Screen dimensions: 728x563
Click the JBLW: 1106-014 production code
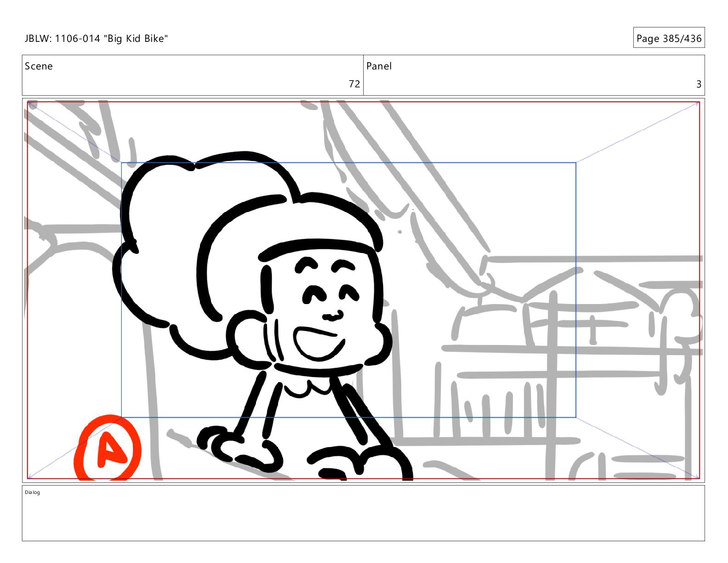coord(62,39)
